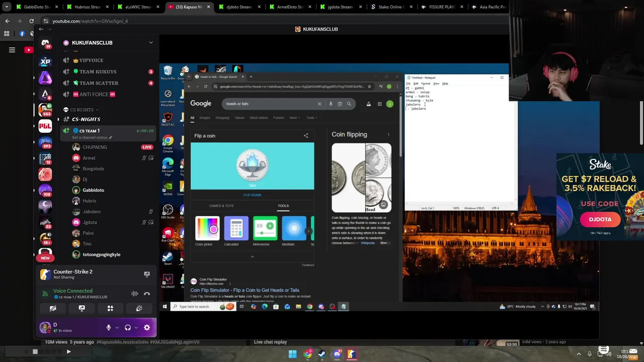This screenshot has height=362, width=644.
Task: Switch to Stake Online browser tab
Action: tap(390, 7)
